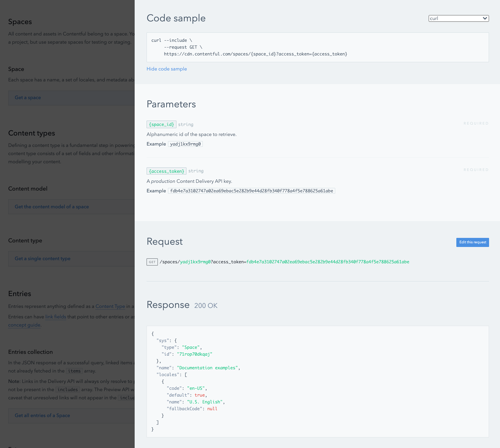Select the {access_token} parameter badge
Image resolution: width=500 pixels, height=448 pixels.
coord(166,171)
